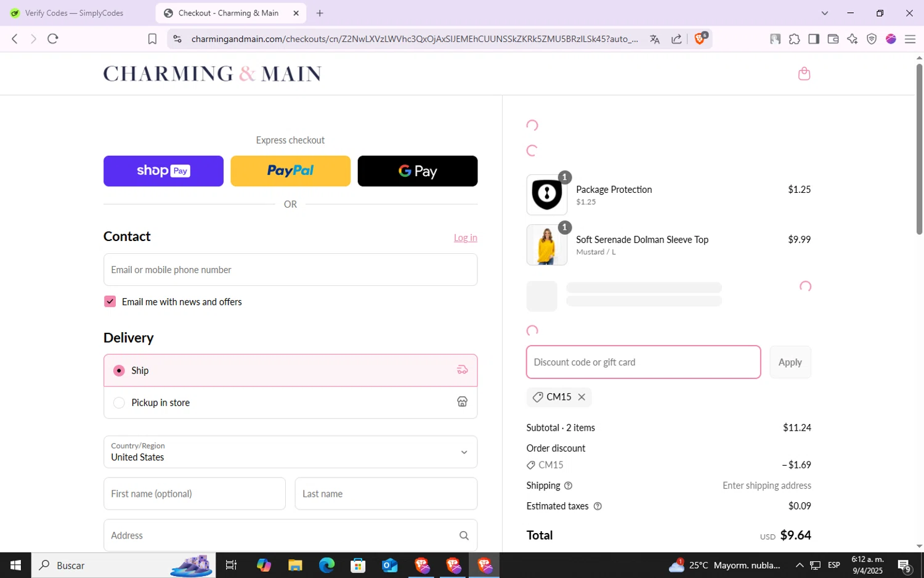Click the Email or mobile phone number field
This screenshot has width=924, height=578.
click(x=290, y=270)
